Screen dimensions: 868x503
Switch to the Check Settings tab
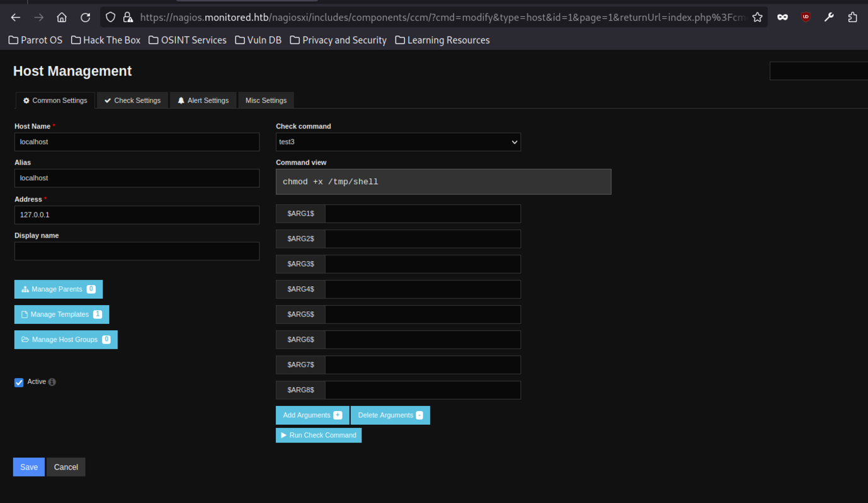tap(132, 100)
